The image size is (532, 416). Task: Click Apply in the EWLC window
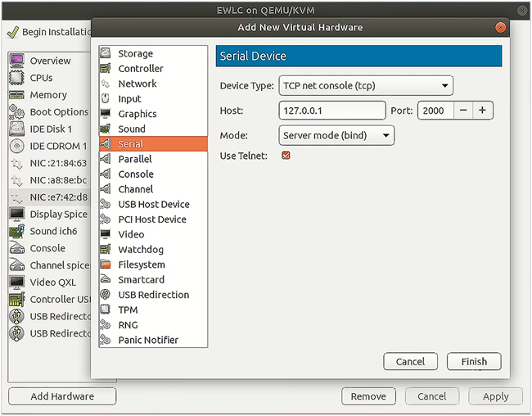pos(495,396)
